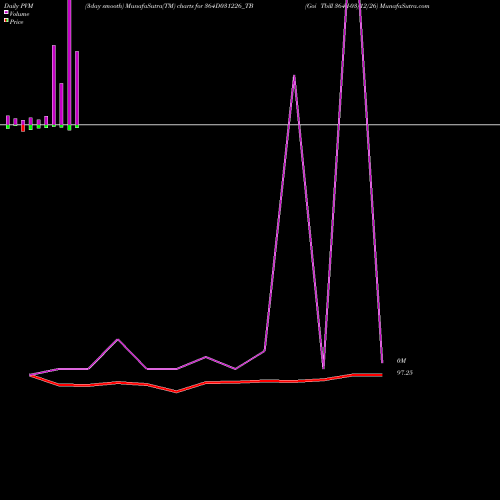Click the '0M' volume value label
This screenshot has height=500, width=500.
401,361
